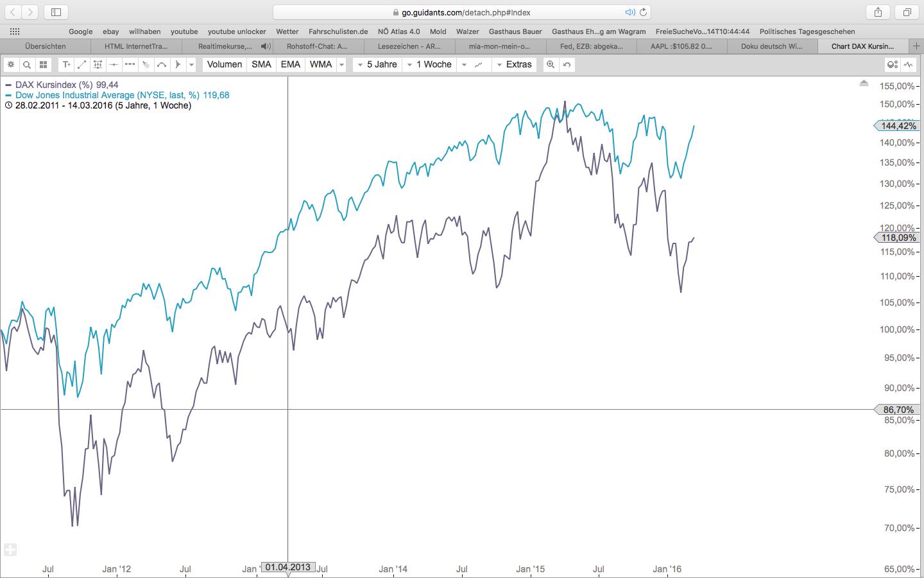
Task: Select the arc curve drawing tool
Action: click(x=162, y=64)
